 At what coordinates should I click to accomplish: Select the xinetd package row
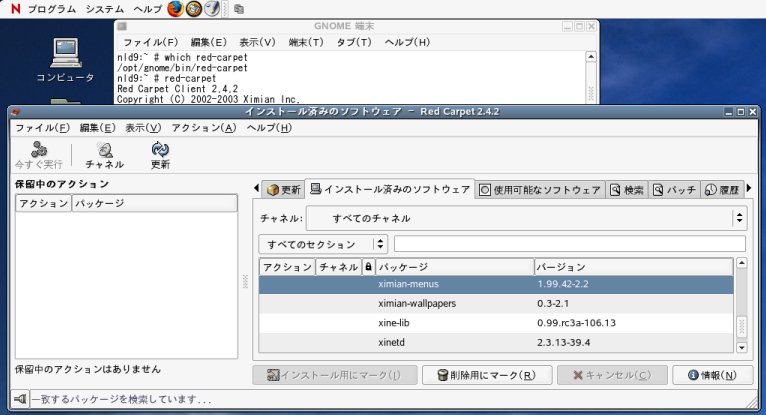click(x=496, y=342)
